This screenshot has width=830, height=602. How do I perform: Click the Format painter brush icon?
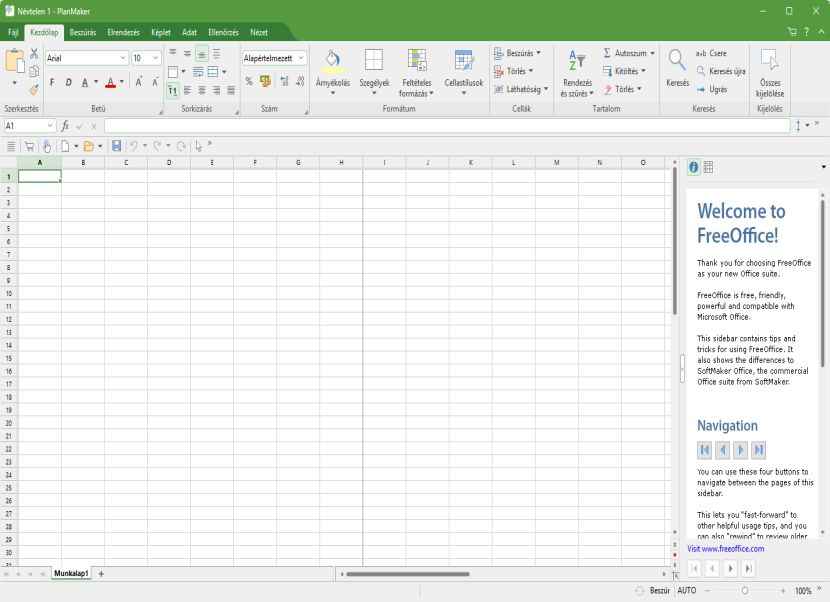click(34, 89)
